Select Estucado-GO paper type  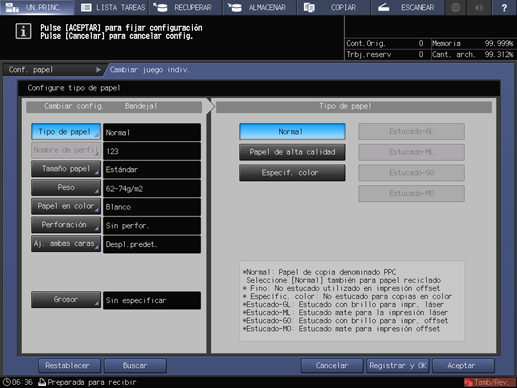click(411, 173)
